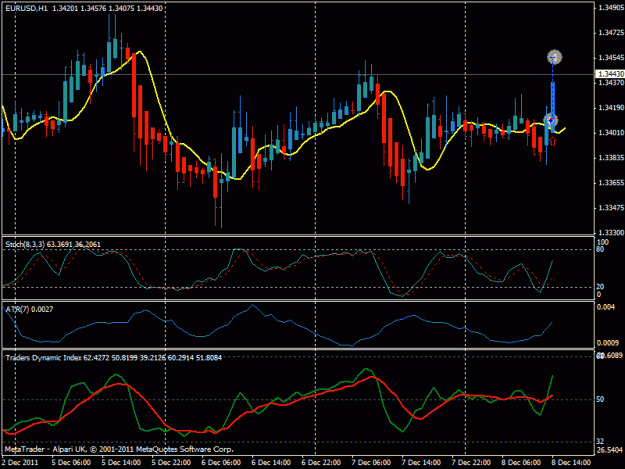Click the 5 Dec 06:00 time label
Viewport: 625px width, 469px height.
tap(71, 463)
